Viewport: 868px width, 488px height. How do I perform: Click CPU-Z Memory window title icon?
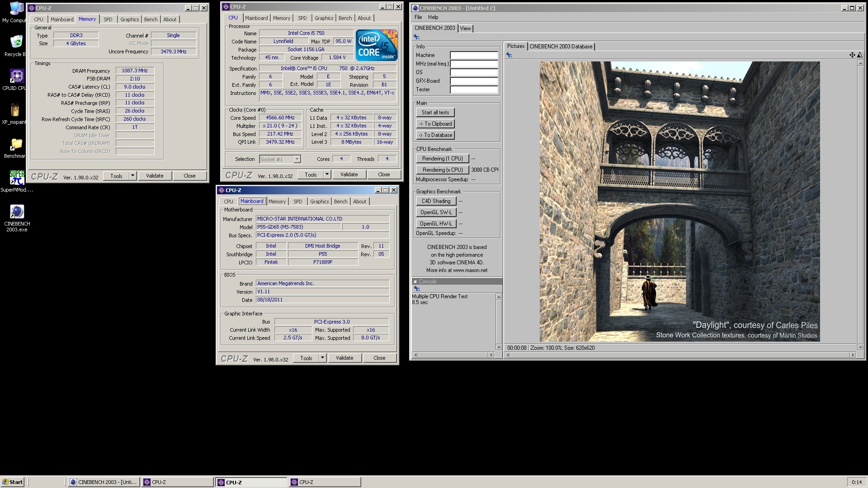pos(32,8)
